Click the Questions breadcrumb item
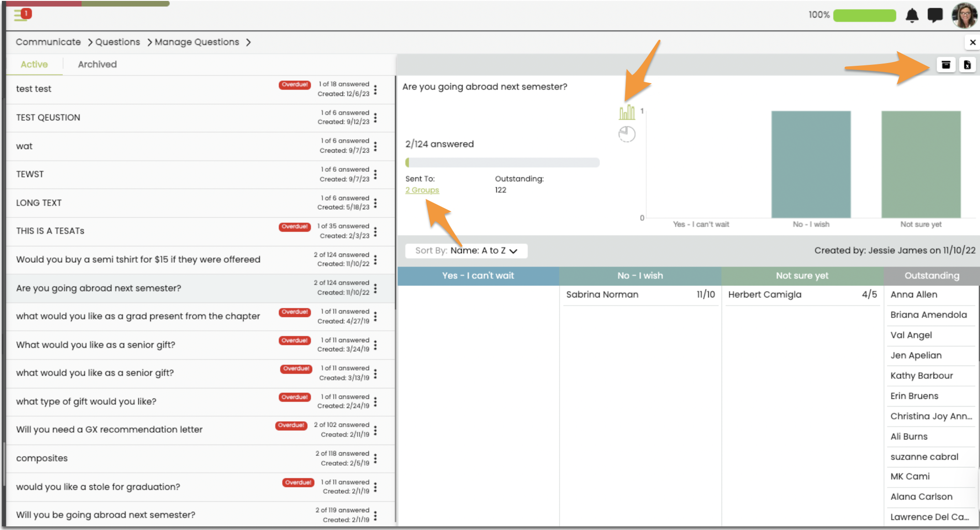 [117, 42]
